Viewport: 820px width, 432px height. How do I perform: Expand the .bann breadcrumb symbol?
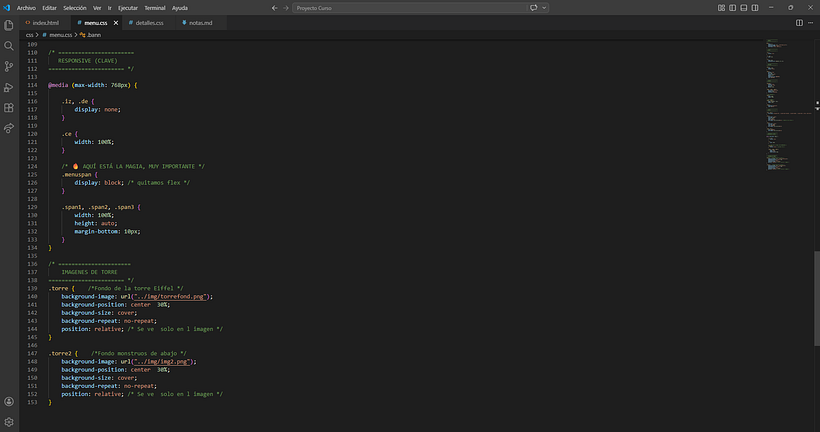pos(90,35)
